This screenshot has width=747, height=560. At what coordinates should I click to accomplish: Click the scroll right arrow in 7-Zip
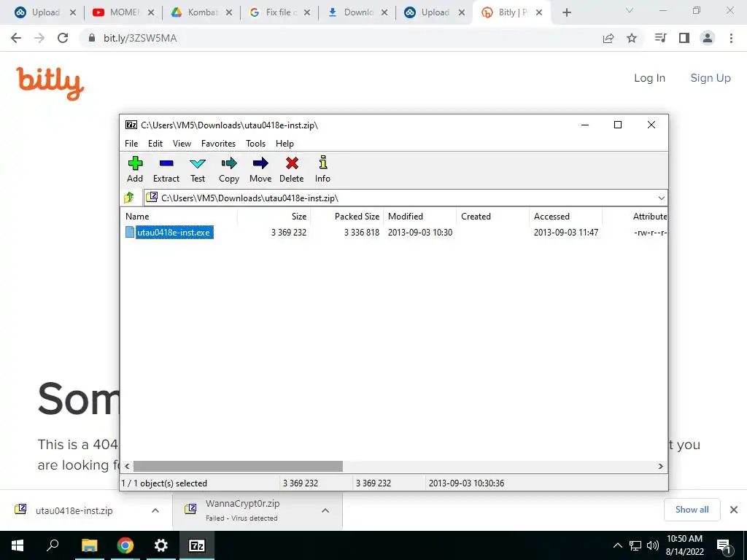660,466
